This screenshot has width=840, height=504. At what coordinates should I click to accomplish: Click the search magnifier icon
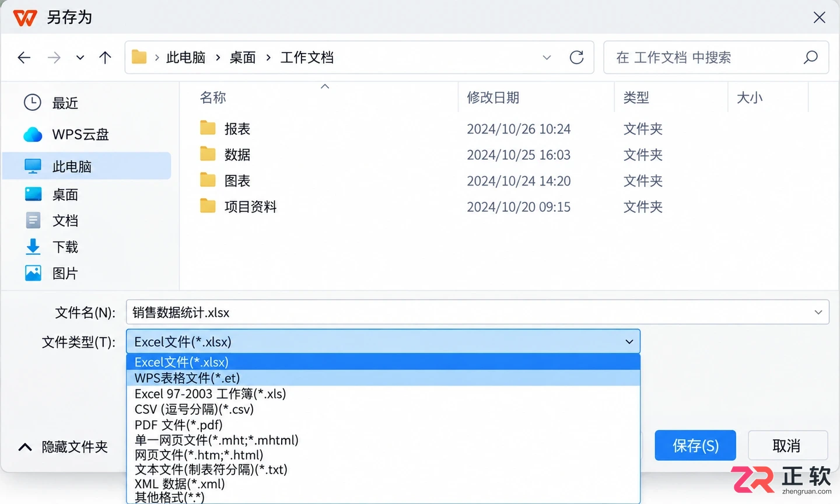click(810, 57)
